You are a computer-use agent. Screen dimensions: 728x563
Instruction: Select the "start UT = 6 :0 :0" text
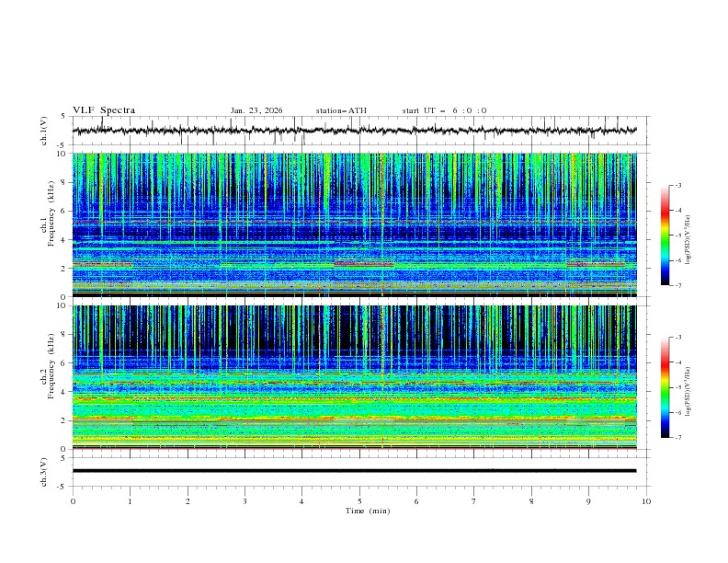tap(444, 110)
